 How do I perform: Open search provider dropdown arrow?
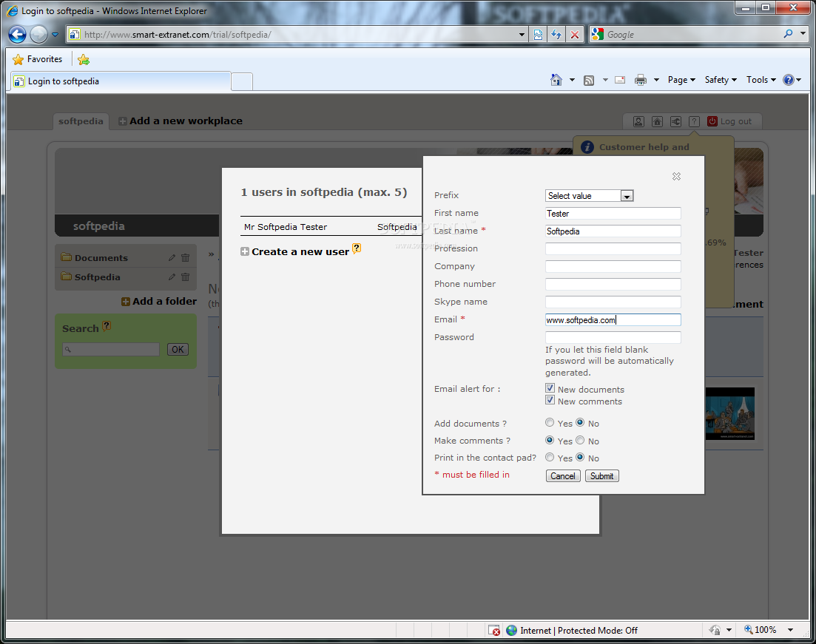[x=803, y=34]
